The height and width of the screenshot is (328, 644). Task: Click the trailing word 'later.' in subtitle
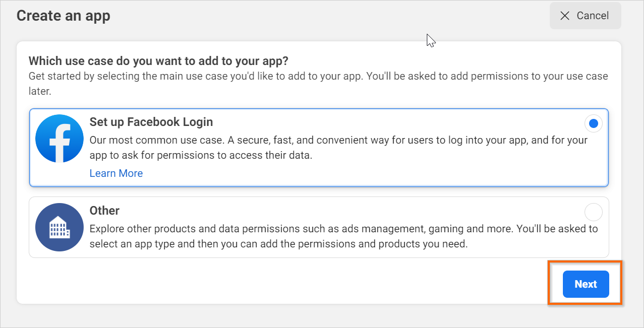[40, 92]
